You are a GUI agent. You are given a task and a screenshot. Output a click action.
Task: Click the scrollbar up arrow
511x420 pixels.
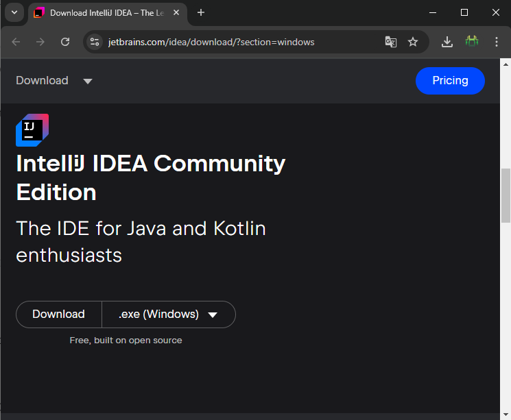[x=506, y=64]
